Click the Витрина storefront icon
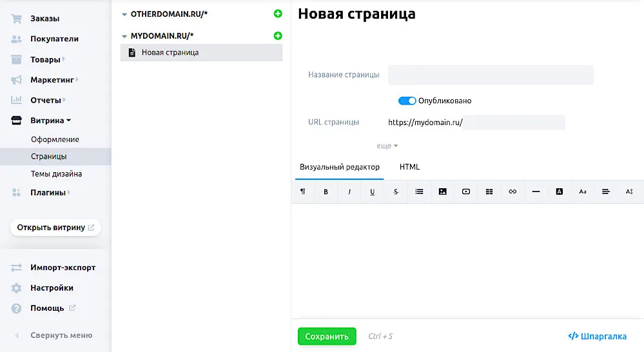Screen dimensions: 644x352 [x=16, y=121]
